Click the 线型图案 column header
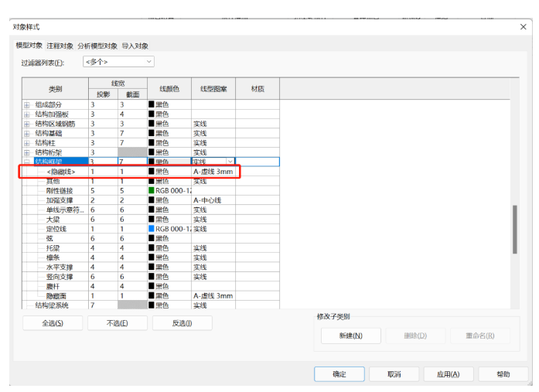This screenshot has width=539, height=392. coord(213,89)
